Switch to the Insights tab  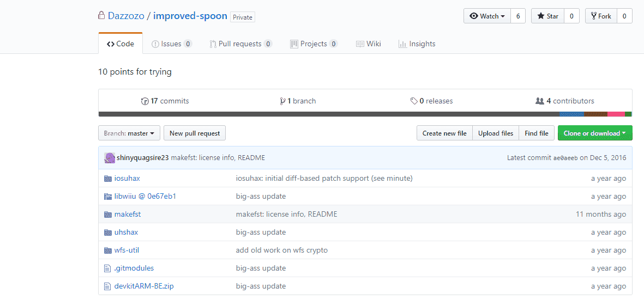click(x=417, y=44)
